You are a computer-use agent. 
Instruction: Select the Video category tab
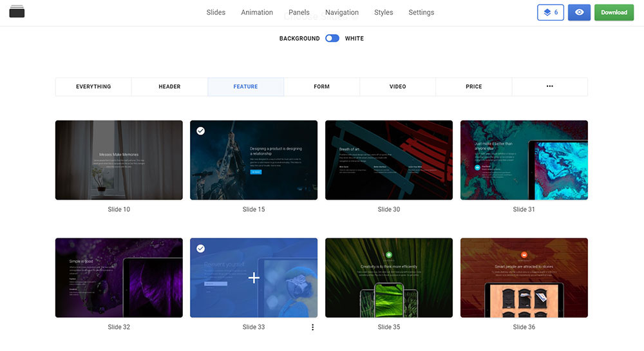click(397, 86)
